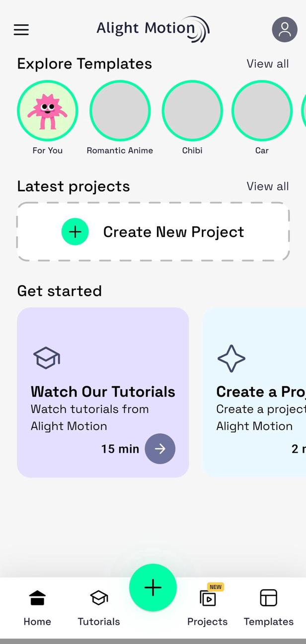
Task: Tap the Alight Motion logo
Action: [x=153, y=29]
